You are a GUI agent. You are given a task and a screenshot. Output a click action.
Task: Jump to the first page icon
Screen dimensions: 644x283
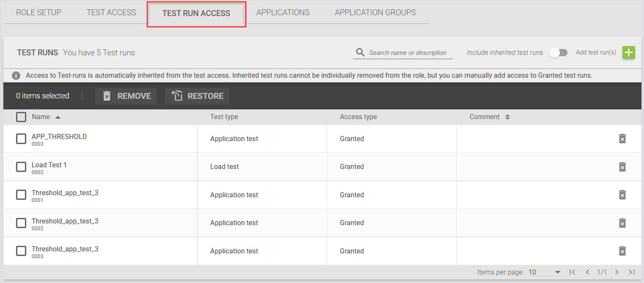point(572,272)
